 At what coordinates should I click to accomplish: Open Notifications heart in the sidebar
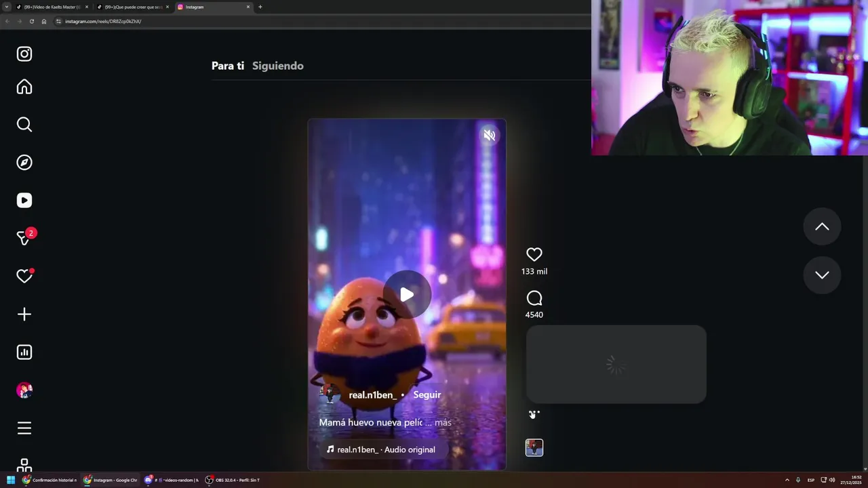24,276
